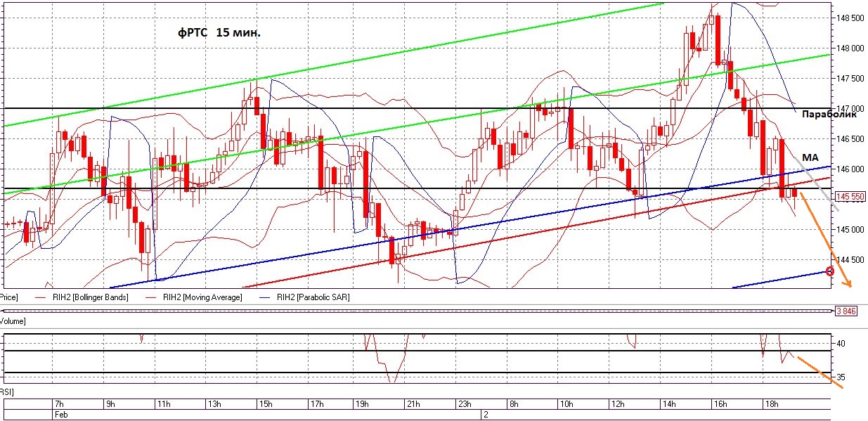
Task: Click the 23h time axis label
Action: tap(465, 404)
